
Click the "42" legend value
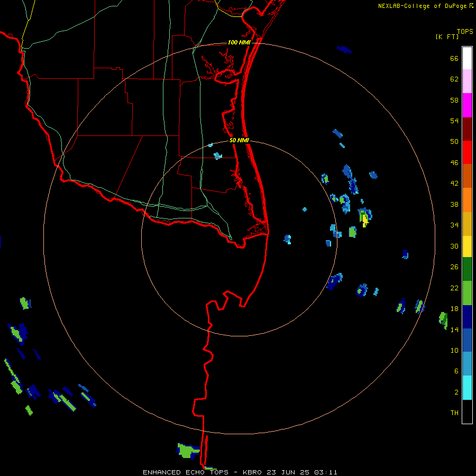(x=454, y=184)
